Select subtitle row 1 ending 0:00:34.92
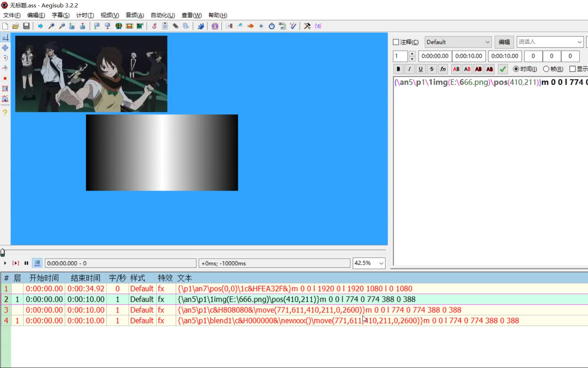This screenshot has height=368, width=588. coord(294,288)
